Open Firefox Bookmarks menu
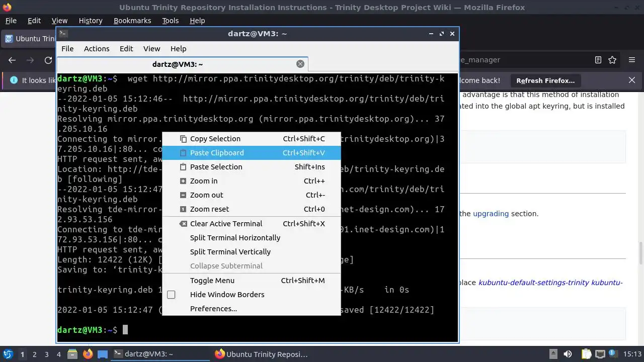Image resolution: width=644 pixels, height=362 pixels. tap(132, 21)
